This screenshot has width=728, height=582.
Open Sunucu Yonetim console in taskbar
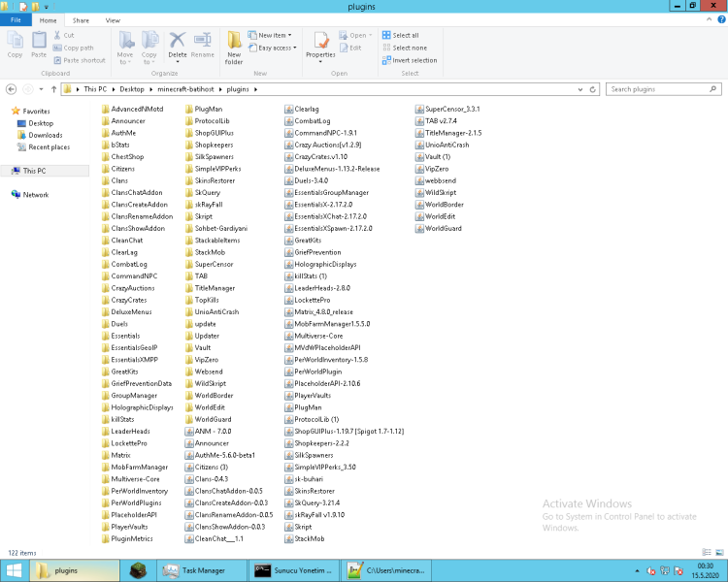click(294, 570)
